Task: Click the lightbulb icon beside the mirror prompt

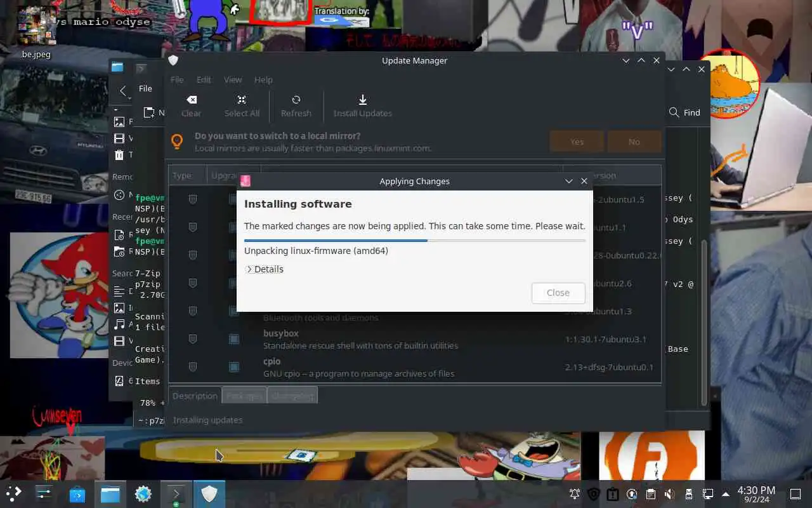Action: pos(178,142)
